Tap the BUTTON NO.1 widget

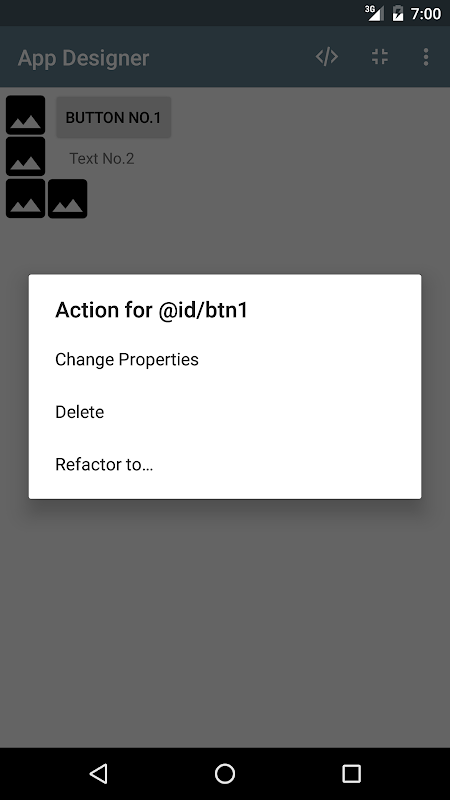tap(113, 117)
